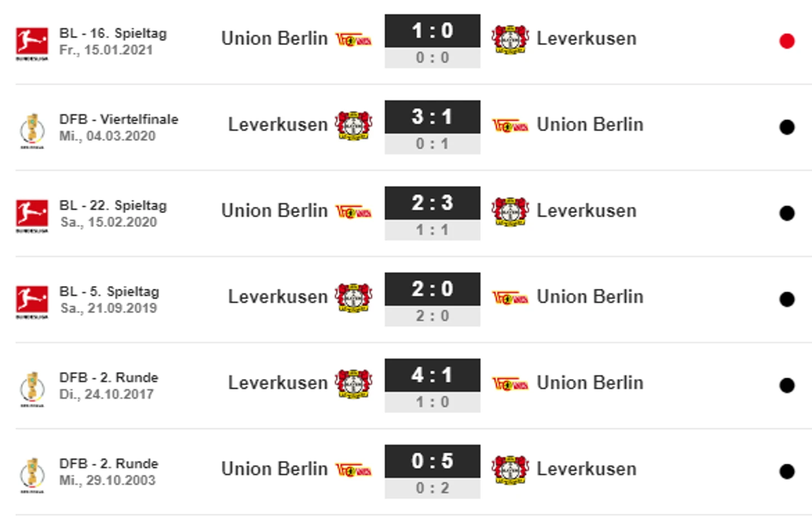
Task: Click the DFB-Pokal trophy icon for the Viertelfinale
Action: [x=32, y=131]
